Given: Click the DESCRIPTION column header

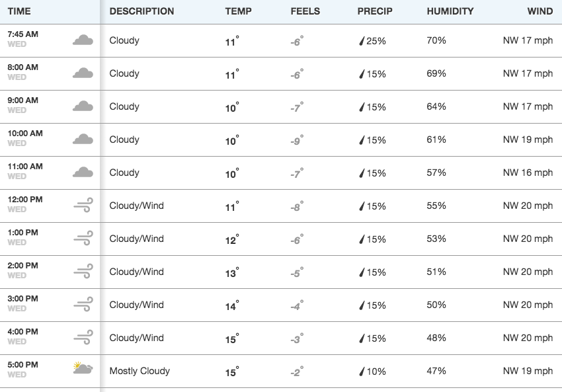Looking at the screenshot, I should point(141,11).
